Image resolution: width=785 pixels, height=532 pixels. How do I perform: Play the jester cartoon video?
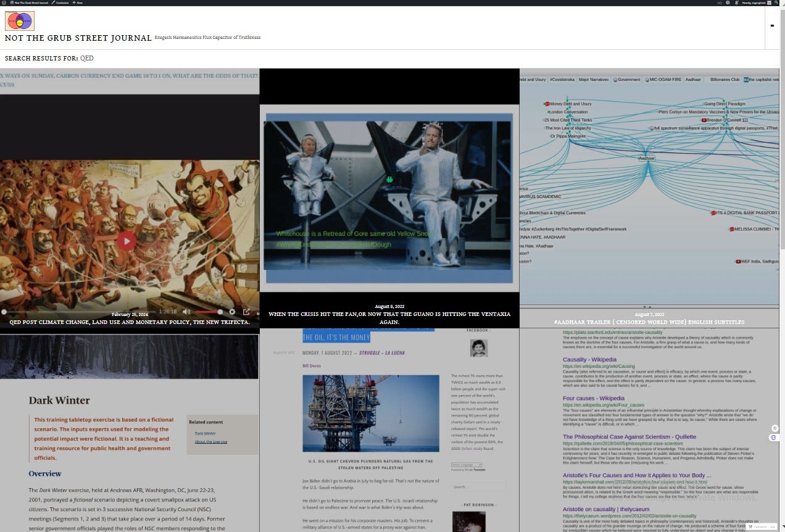(x=127, y=241)
